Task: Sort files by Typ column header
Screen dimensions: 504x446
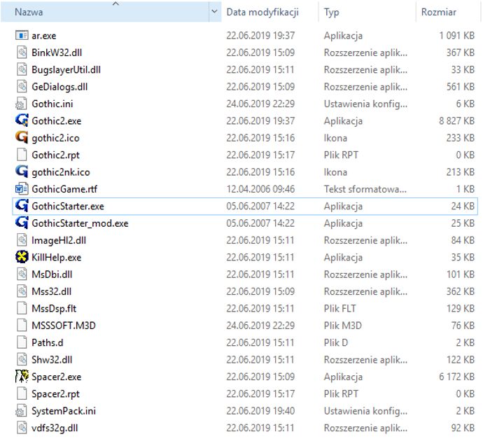Action: point(367,12)
